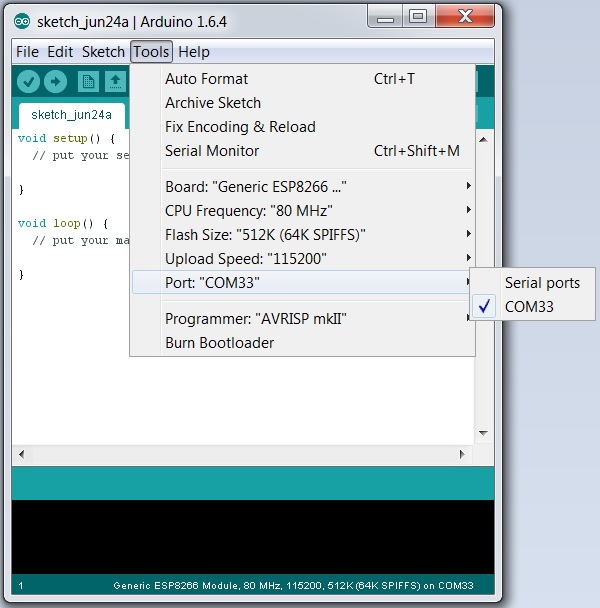Click the Open sketch up-arrow icon

(x=115, y=81)
